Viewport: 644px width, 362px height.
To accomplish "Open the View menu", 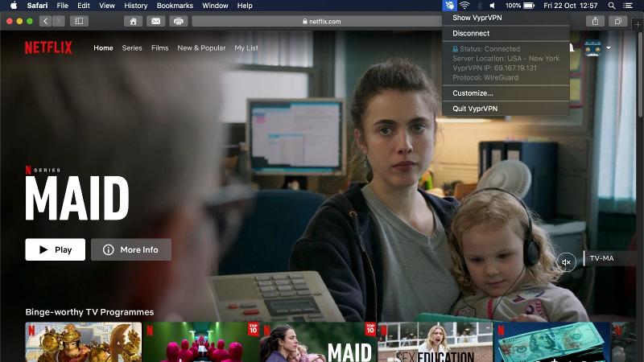I will point(107,6).
